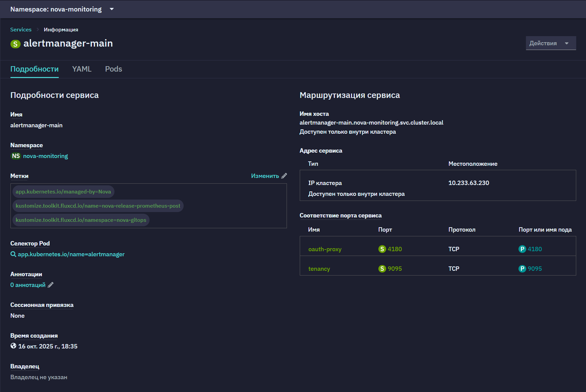Viewport: 586px width, 392px height.
Task: Click the S icon beside port 4180
Action: point(382,249)
